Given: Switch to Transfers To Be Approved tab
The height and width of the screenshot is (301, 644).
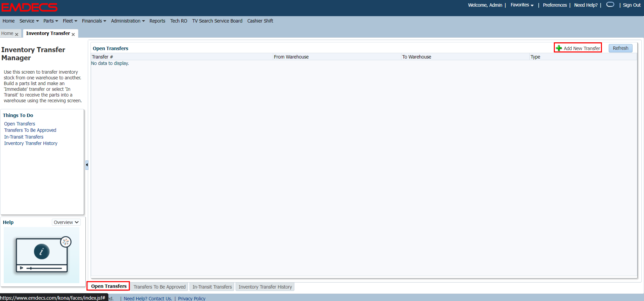Looking at the screenshot, I should (x=159, y=287).
